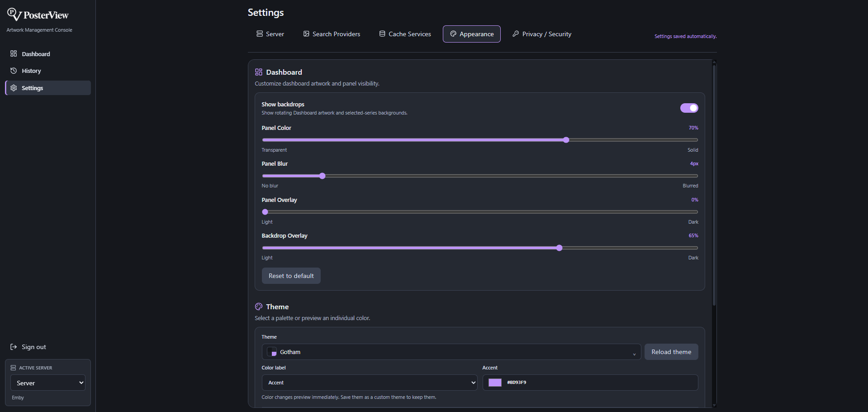Click the 'Settings saved automatically.' text
The width and height of the screenshot is (868, 412).
(685, 36)
